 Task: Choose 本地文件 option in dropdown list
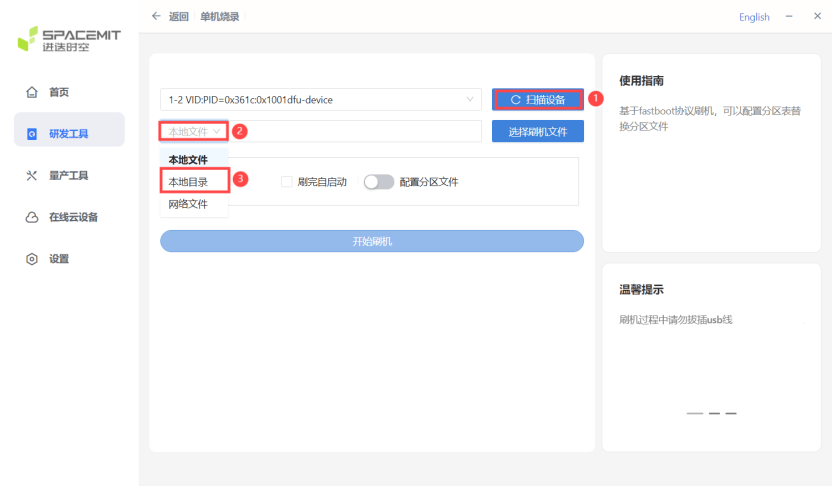188,159
